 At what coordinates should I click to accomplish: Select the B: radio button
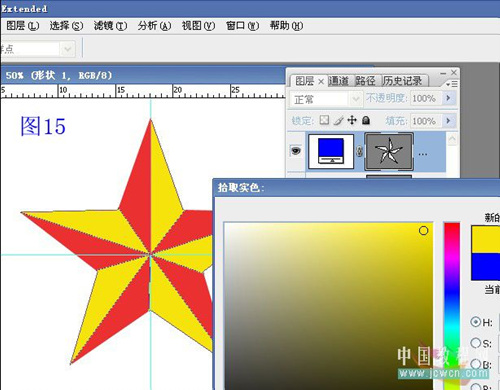[x=475, y=364]
